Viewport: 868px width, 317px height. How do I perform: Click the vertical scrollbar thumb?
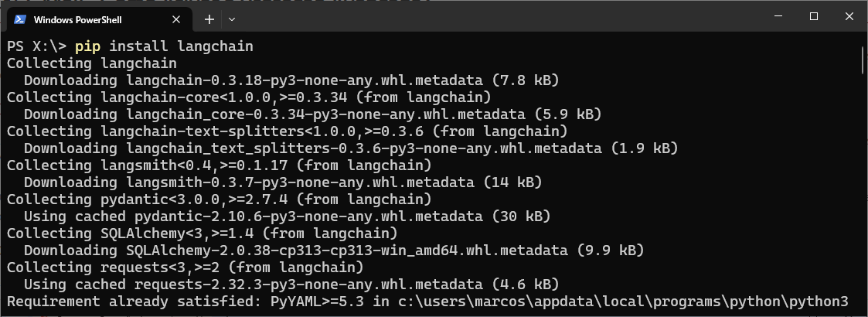863,60
